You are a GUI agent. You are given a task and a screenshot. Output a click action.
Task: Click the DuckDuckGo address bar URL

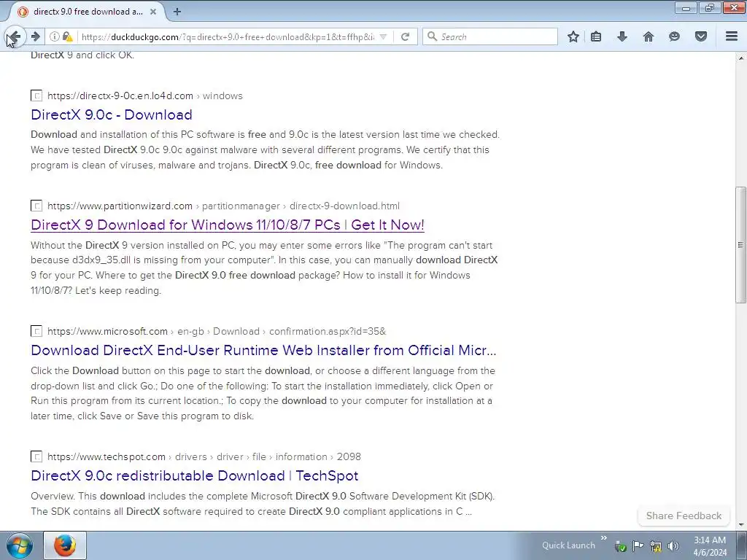[x=228, y=36]
